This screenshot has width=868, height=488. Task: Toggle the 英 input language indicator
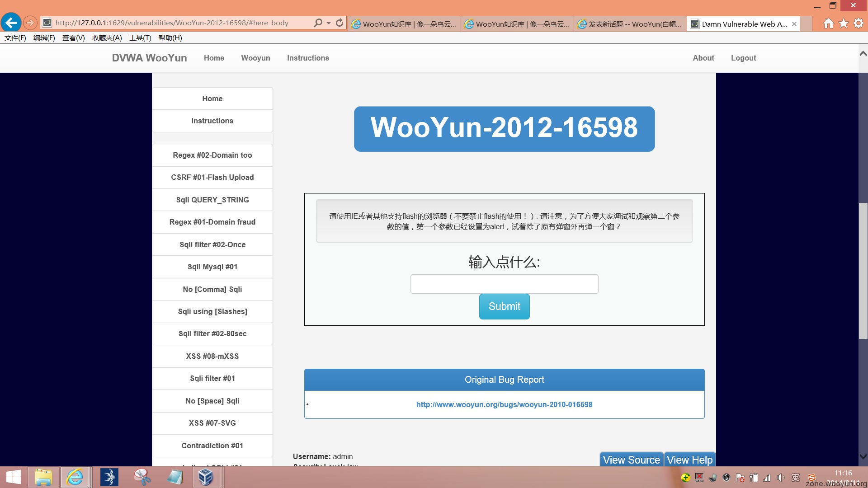[796, 478]
